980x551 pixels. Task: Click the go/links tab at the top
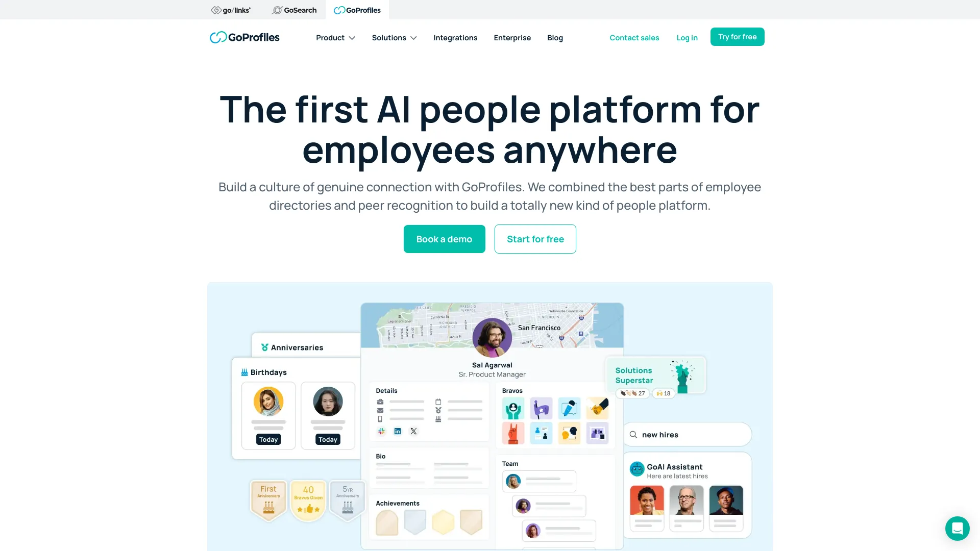pos(230,10)
